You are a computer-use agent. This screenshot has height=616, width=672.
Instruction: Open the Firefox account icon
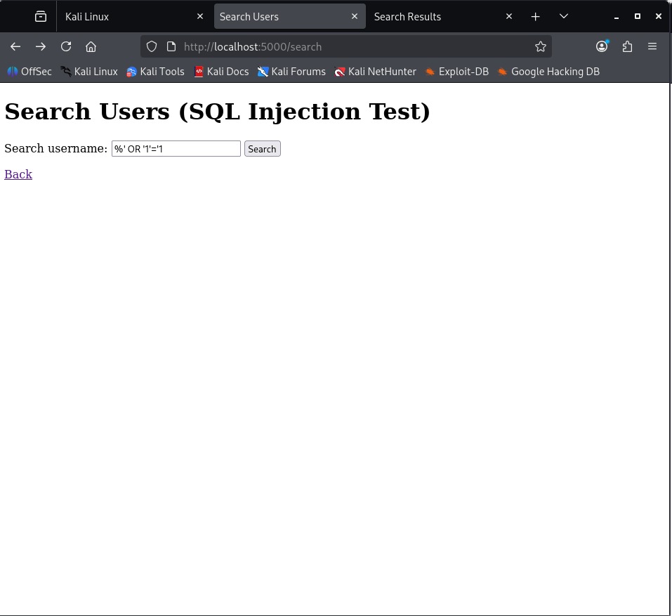(601, 46)
